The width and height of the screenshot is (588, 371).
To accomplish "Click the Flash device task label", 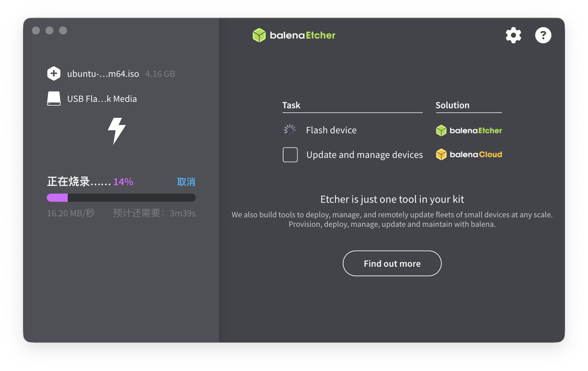I will pos(331,130).
